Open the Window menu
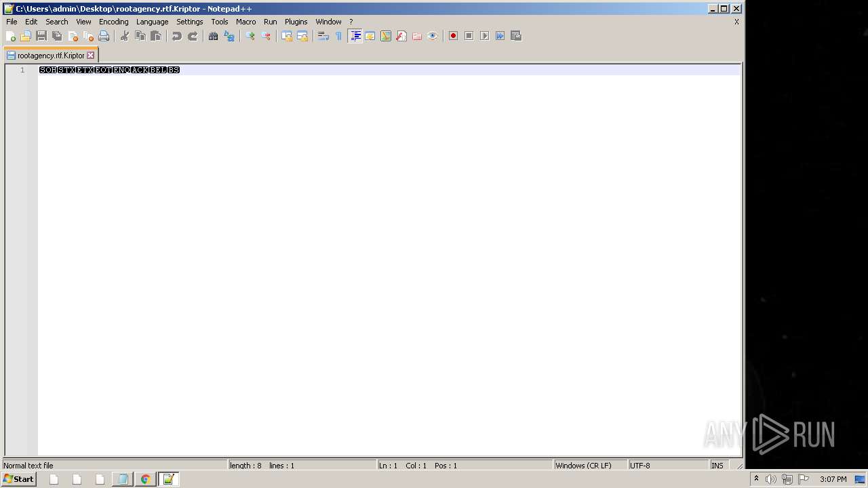868x488 pixels. pyautogui.click(x=329, y=22)
